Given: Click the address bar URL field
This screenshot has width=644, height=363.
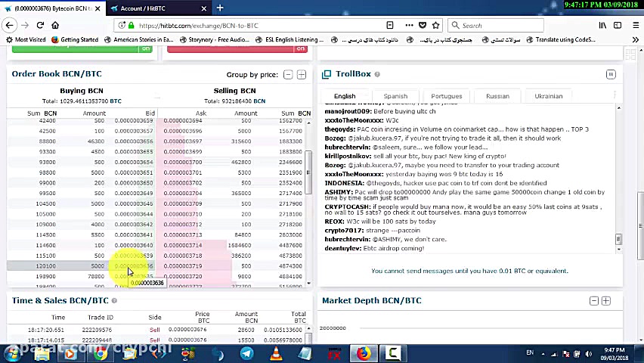Looking at the screenshot, I should click(259, 26).
